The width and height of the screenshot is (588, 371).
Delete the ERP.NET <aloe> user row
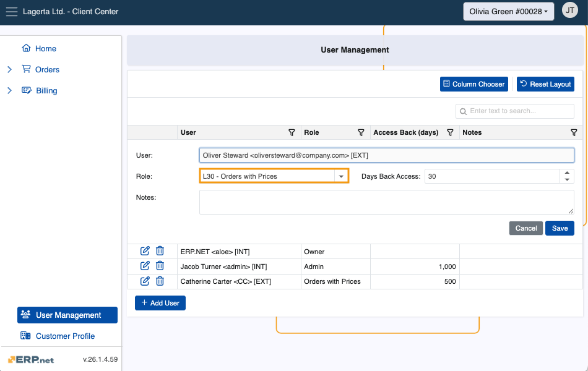160,250
